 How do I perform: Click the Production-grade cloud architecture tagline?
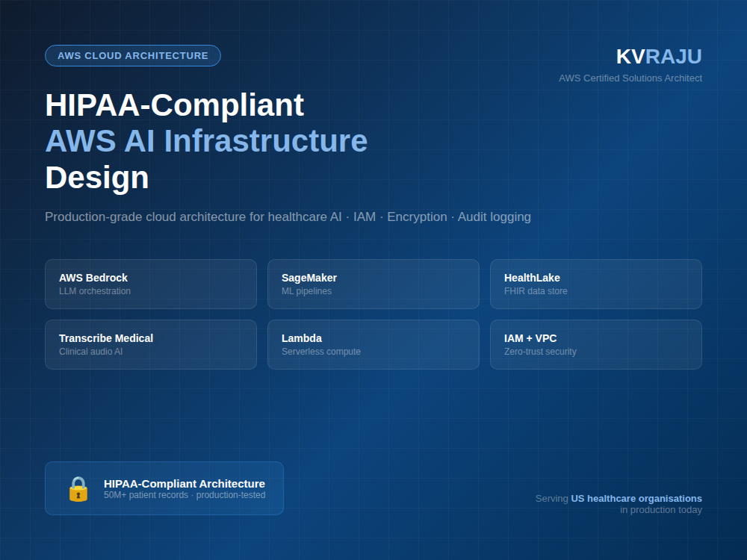288,217
